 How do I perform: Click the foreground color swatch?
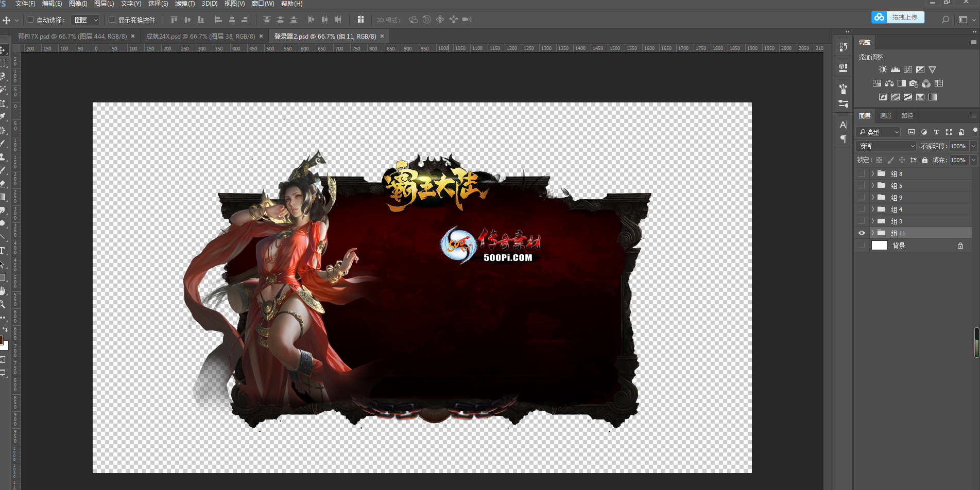pyautogui.click(x=1, y=340)
